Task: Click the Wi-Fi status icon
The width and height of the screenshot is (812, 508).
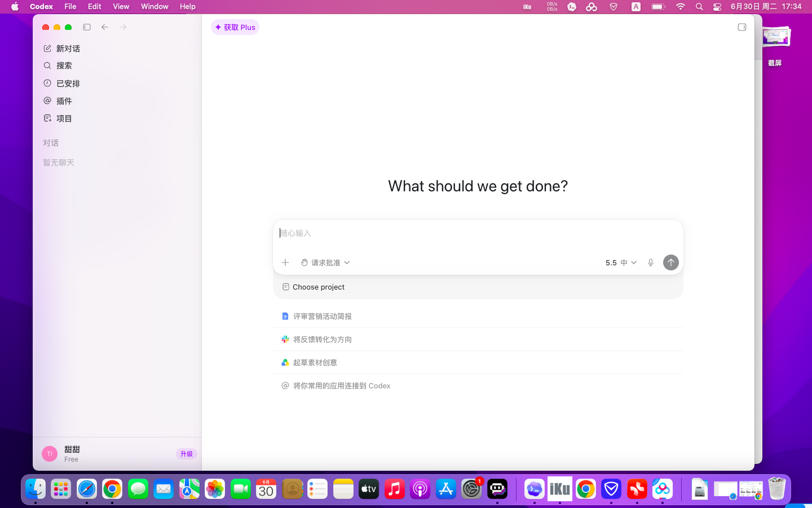Action: coord(681,7)
